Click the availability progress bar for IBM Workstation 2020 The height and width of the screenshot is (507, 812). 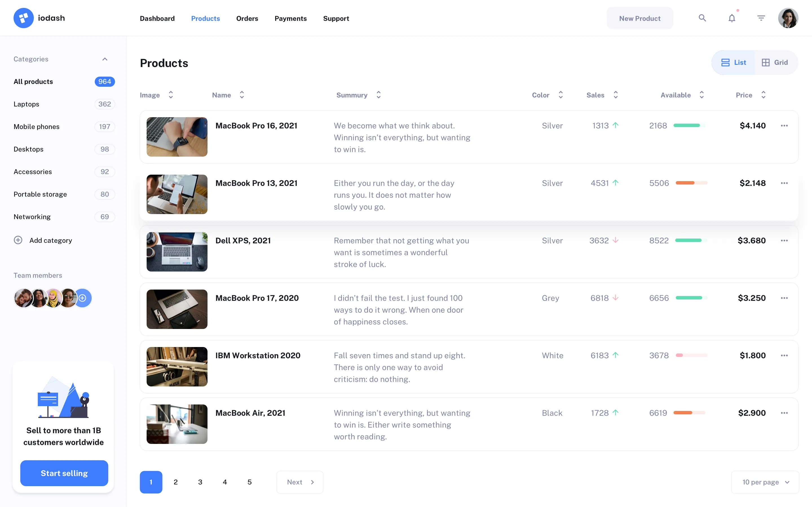pos(691,355)
